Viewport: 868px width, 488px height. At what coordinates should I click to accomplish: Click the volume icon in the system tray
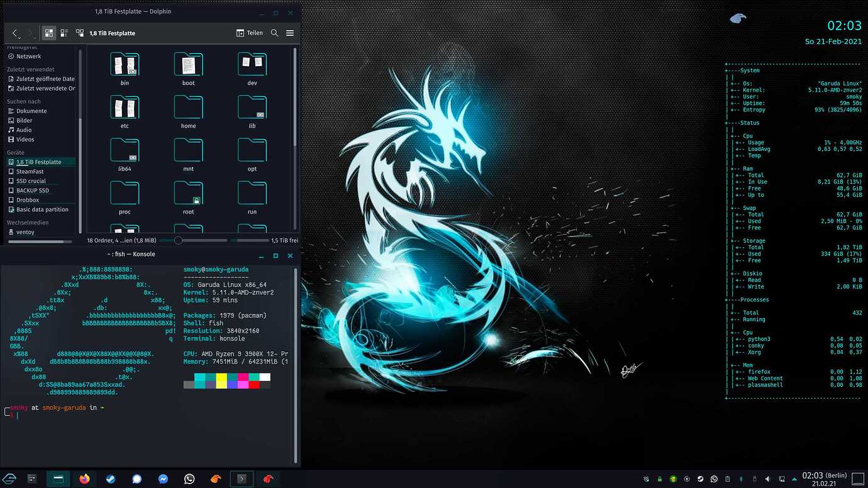coord(768,479)
